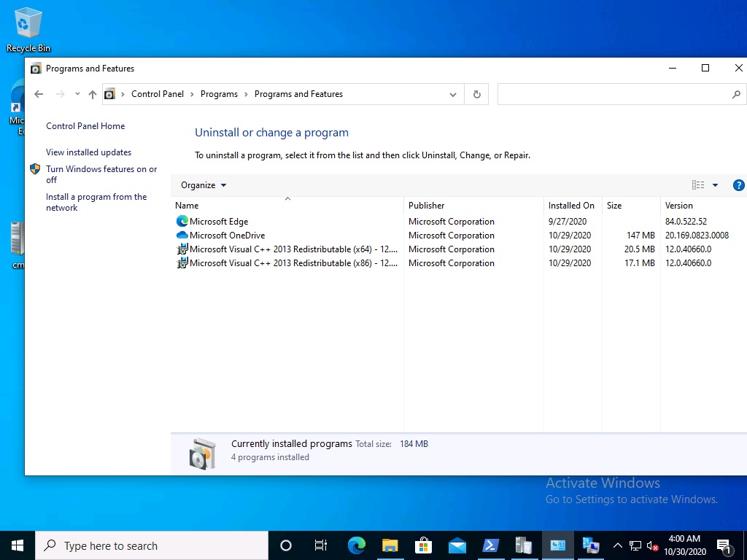Click the network icon in the system tray
Image resolution: width=747 pixels, height=560 pixels.
point(635,545)
